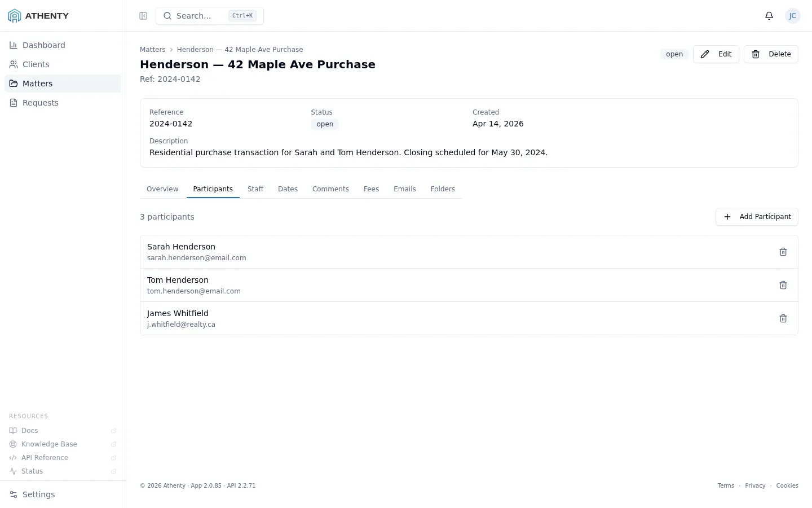This screenshot has height=508, width=812.
Task: Click the Cookies footer link
Action: pyautogui.click(x=787, y=485)
